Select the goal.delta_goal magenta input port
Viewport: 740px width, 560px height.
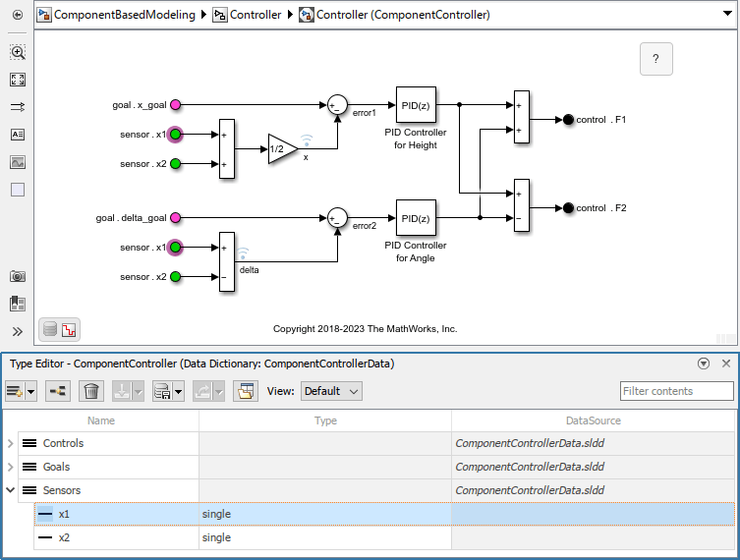(x=176, y=218)
